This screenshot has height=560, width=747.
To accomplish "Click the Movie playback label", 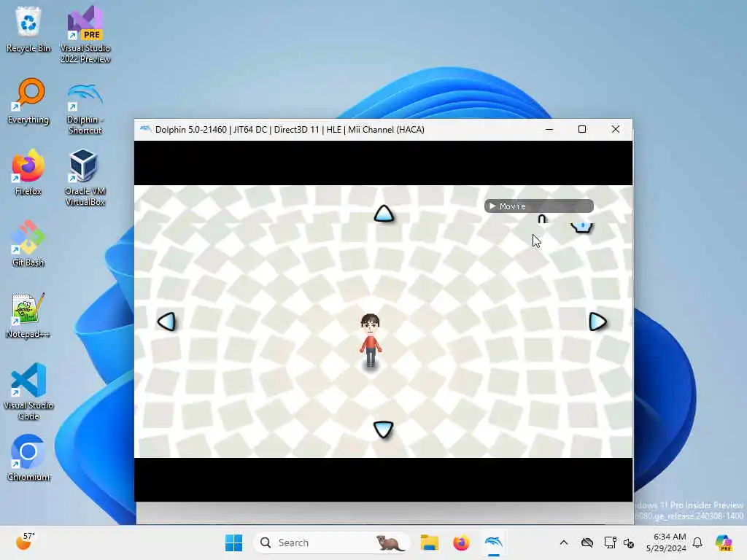I will pyautogui.click(x=539, y=206).
